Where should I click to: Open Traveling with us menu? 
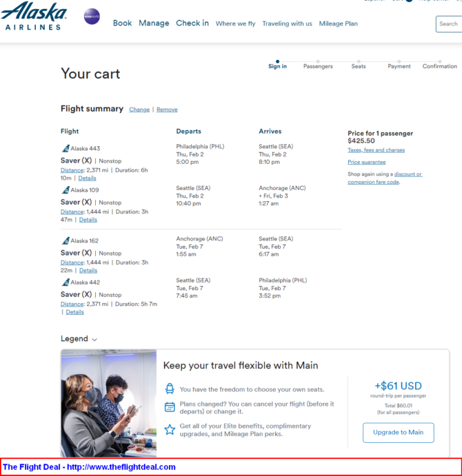click(x=288, y=23)
